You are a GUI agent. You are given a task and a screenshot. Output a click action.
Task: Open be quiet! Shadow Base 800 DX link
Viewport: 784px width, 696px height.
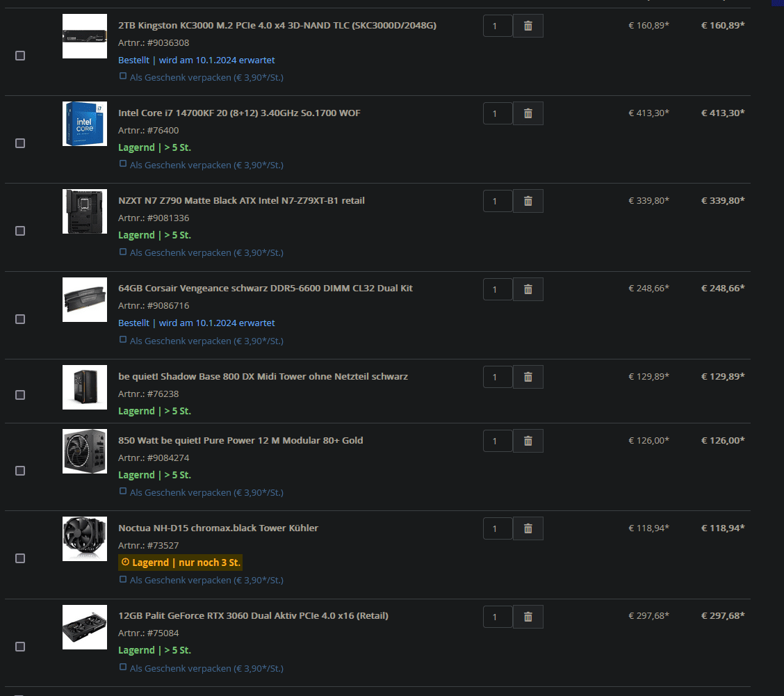coord(263,376)
